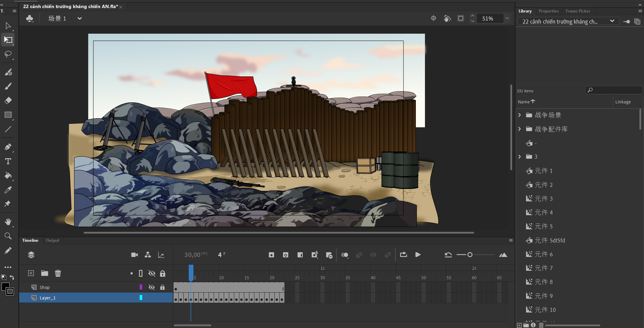Image resolution: width=644 pixels, height=328 pixels.
Task: Toggle the Layer_1 outline color highlight
Action: point(141,298)
